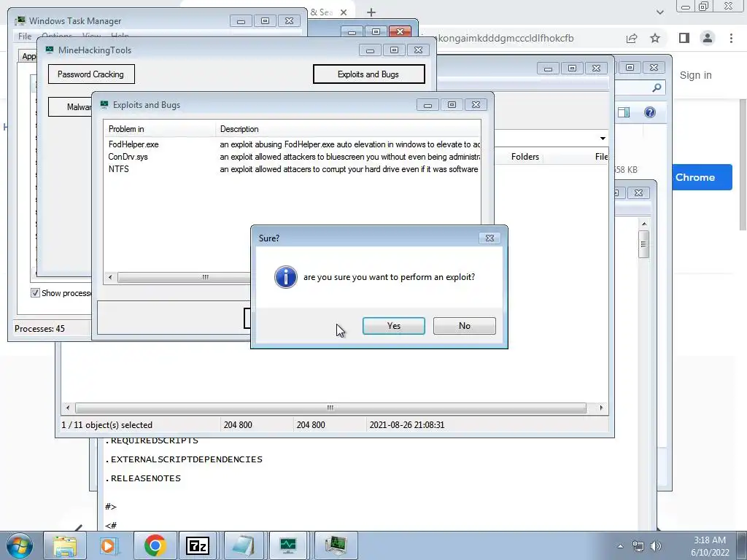Open the Exploits and Bugs button

pos(368,74)
